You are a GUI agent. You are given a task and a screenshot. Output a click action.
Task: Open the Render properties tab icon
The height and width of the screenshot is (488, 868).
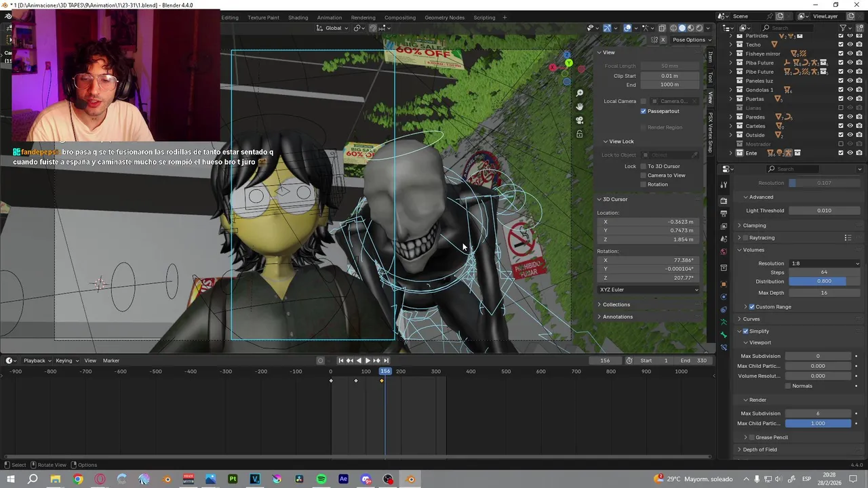click(x=724, y=201)
